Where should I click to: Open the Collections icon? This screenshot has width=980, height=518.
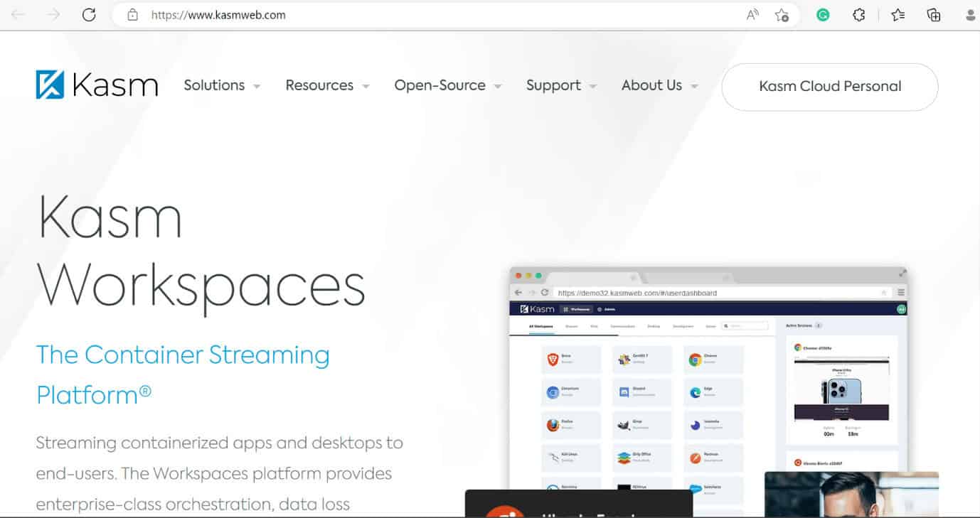[x=934, y=15]
